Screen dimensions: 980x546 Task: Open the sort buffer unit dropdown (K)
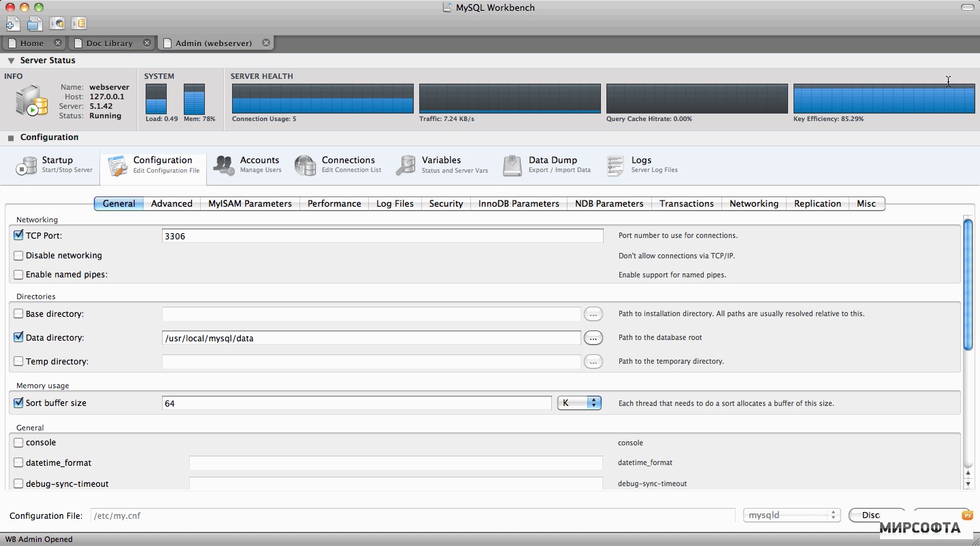[x=579, y=403]
